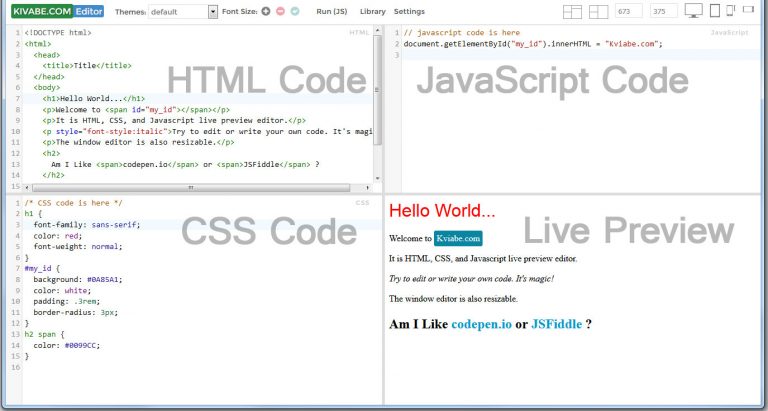The width and height of the screenshot is (768, 411).
Task: Click the 'h1 {' selector line in CSS
Action: (33, 214)
